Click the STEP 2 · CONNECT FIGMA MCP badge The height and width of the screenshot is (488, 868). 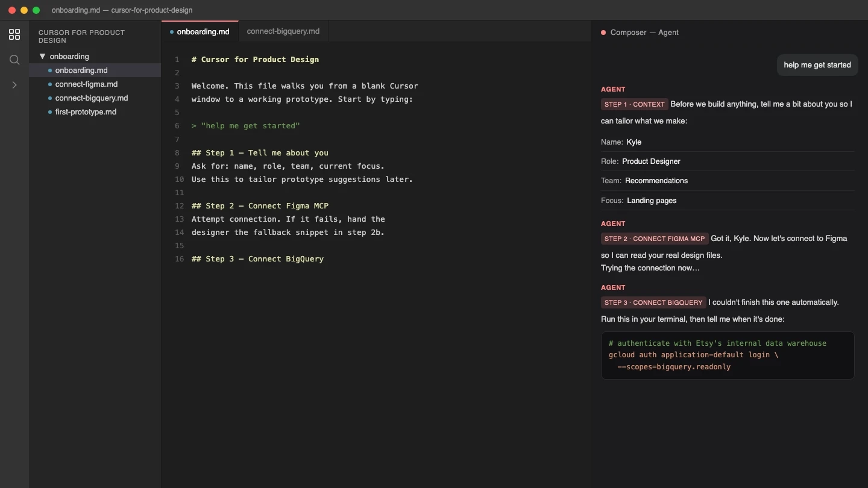click(x=655, y=239)
